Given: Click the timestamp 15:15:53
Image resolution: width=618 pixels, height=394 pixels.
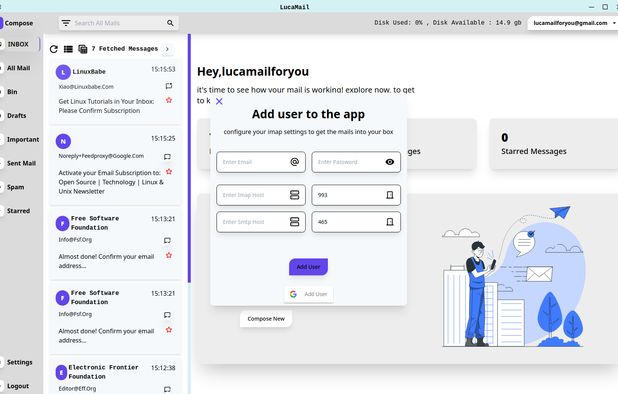Looking at the screenshot, I should 163,69.
